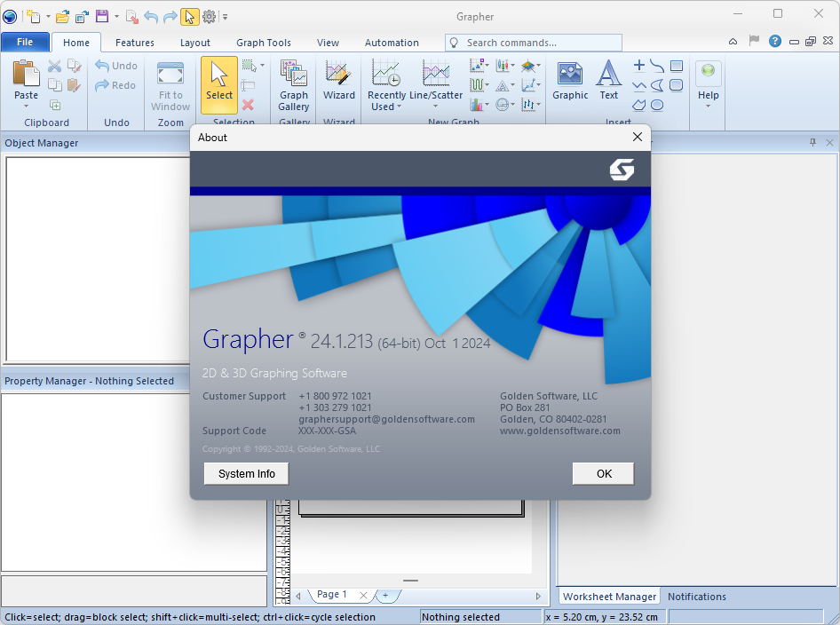Open the Graph Gallery
Viewport: 840px width, 625px height.
(x=294, y=85)
